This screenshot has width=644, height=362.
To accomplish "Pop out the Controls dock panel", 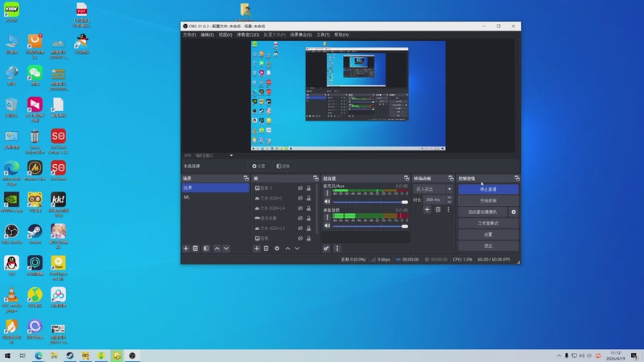I will coord(517,178).
